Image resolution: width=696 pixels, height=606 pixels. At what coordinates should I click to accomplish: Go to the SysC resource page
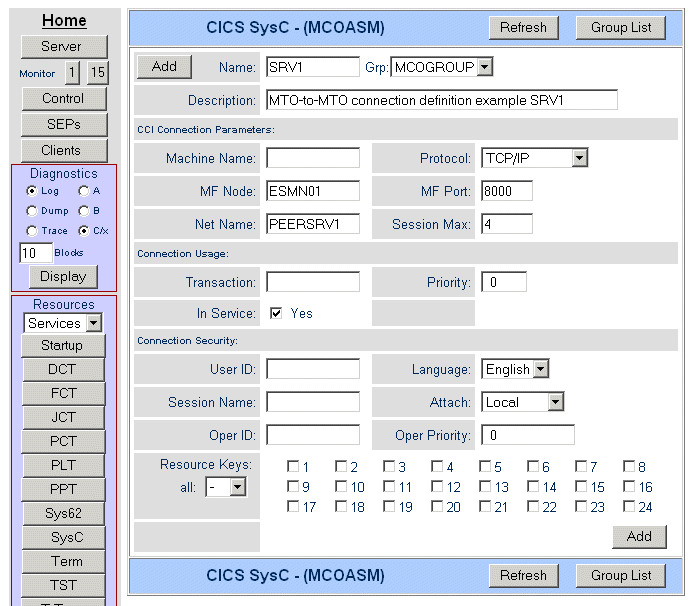coord(64,537)
